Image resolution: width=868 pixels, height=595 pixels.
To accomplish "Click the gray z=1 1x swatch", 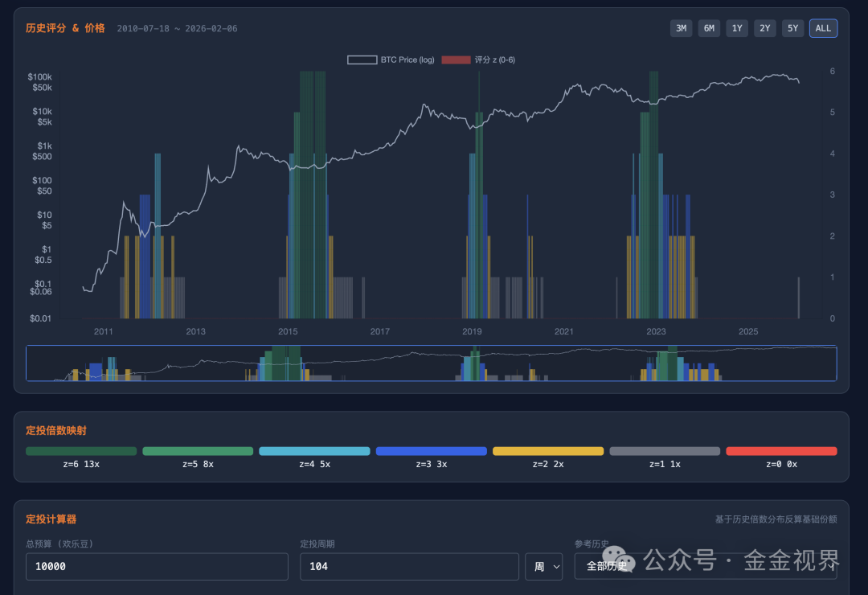I will [x=665, y=451].
